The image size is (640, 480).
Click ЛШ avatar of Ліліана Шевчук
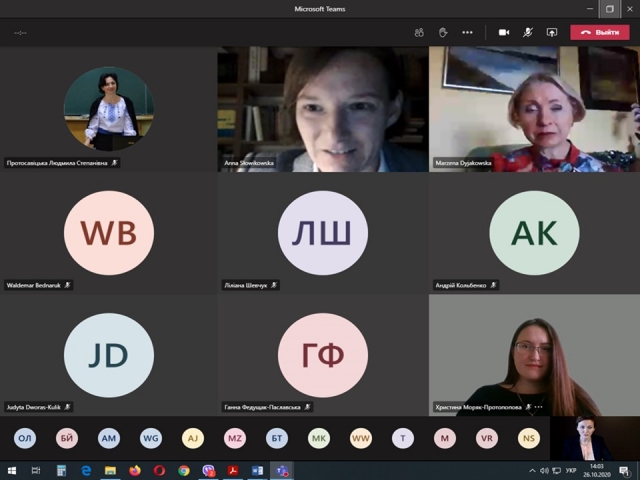[322, 233]
